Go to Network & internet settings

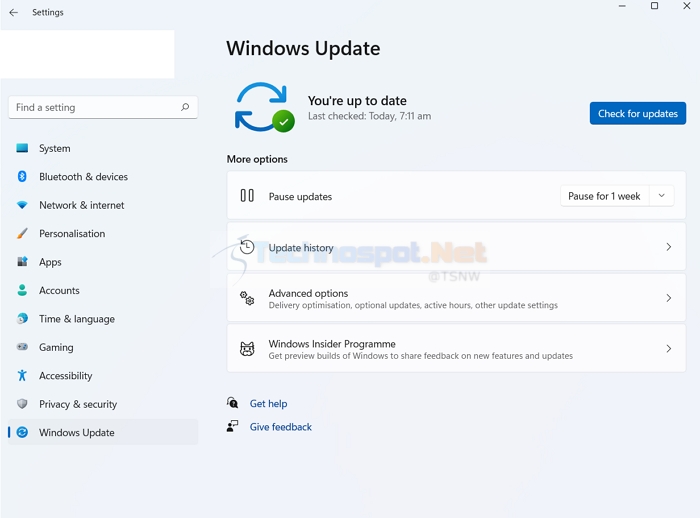[x=103, y=205]
